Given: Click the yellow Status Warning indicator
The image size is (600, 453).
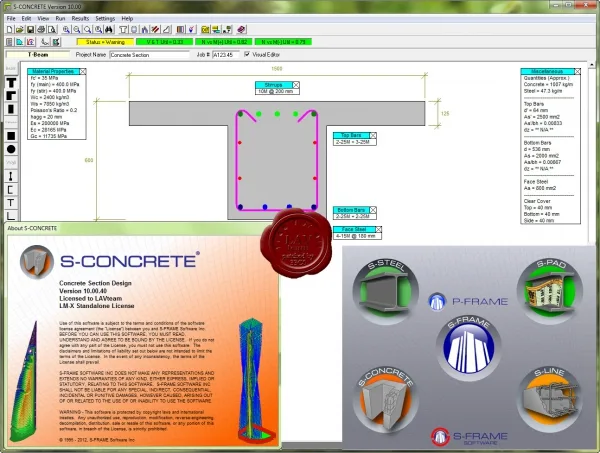Looking at the screenshot, I should [x=105, y=42].
